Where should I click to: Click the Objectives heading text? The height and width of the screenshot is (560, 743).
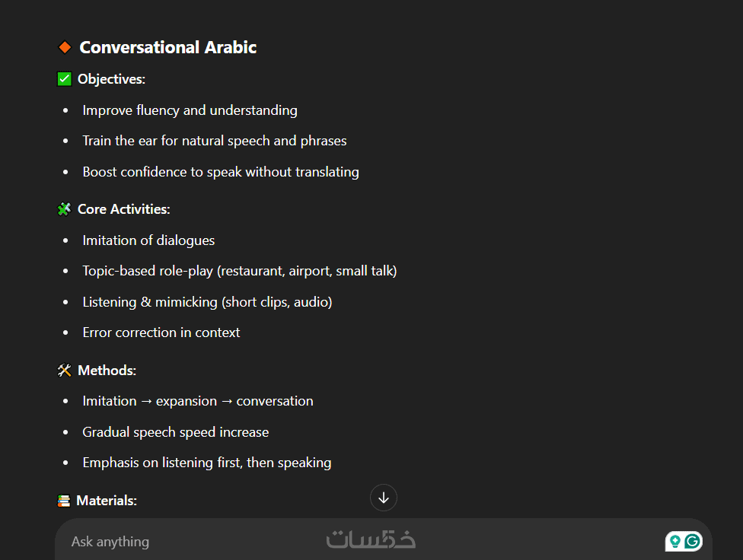point(111,79)
